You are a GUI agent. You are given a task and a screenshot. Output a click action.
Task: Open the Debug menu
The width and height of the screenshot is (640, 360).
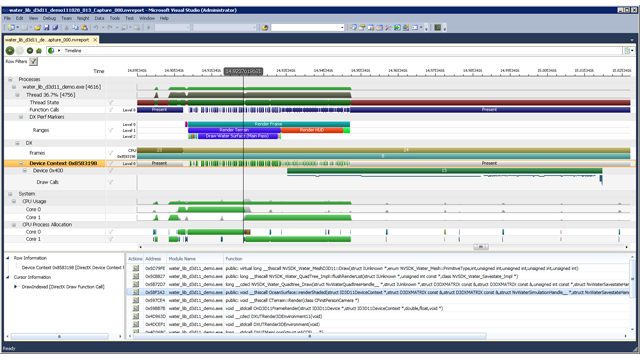tap(49, 18)
